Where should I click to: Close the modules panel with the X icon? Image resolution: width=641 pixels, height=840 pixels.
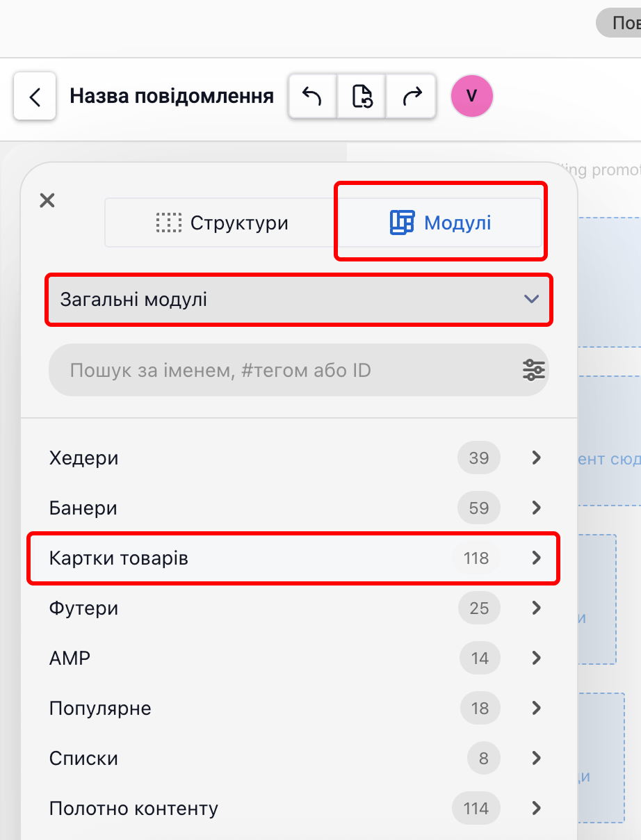(x=47, y=200)
